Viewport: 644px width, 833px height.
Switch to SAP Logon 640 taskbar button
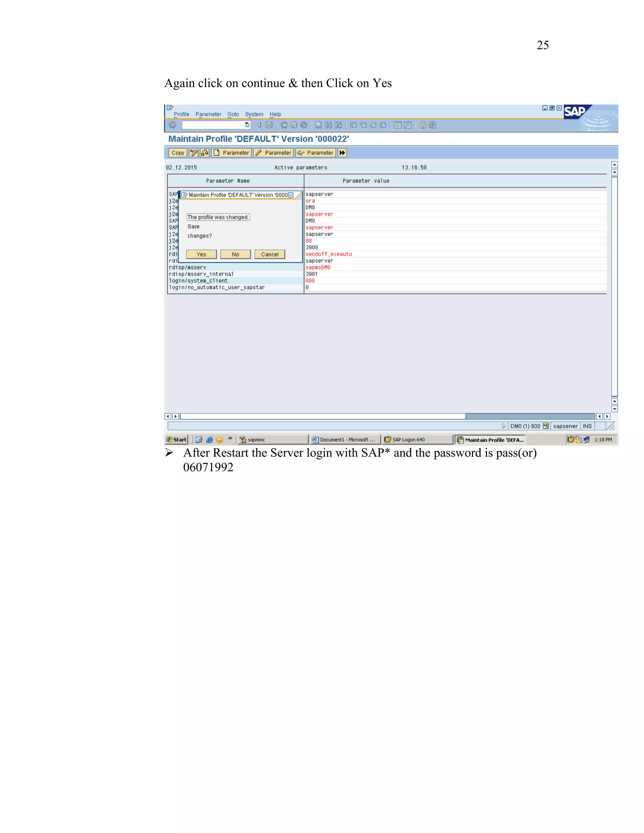coord(417,439)
